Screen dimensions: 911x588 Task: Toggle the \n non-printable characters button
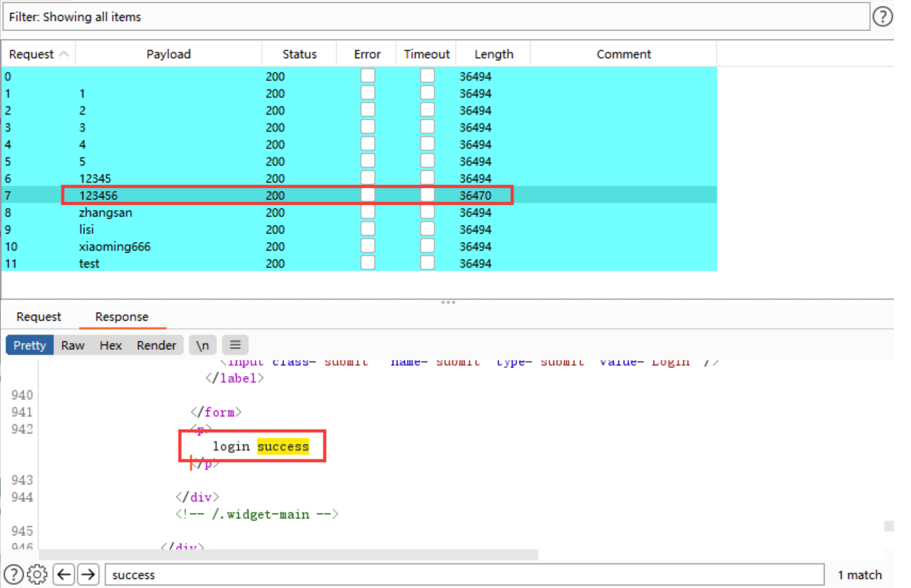click(203, 345)
